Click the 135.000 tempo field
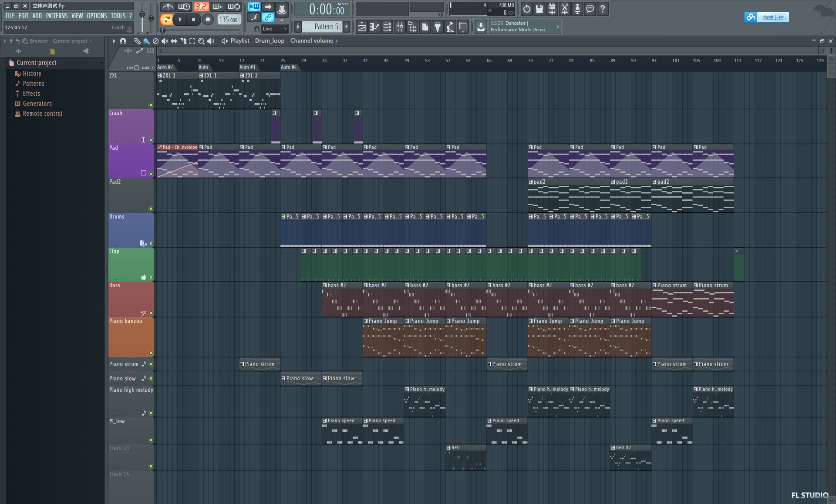Image resolution: width=836 pixels, height=504 pixels. point(229,20)
